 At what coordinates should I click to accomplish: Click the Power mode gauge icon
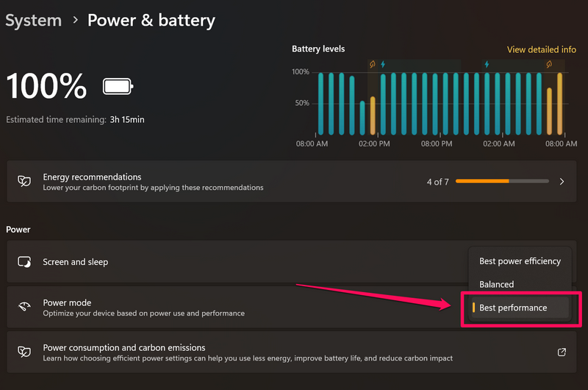(x=24, y=307)
